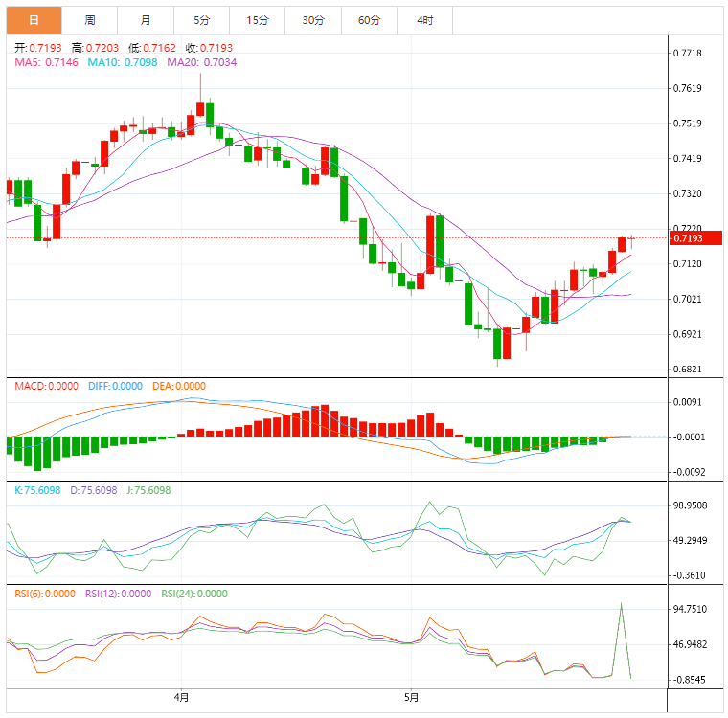Open the 4时 interval tab
The height and width of the screenshot is (718, 728).
424,20
